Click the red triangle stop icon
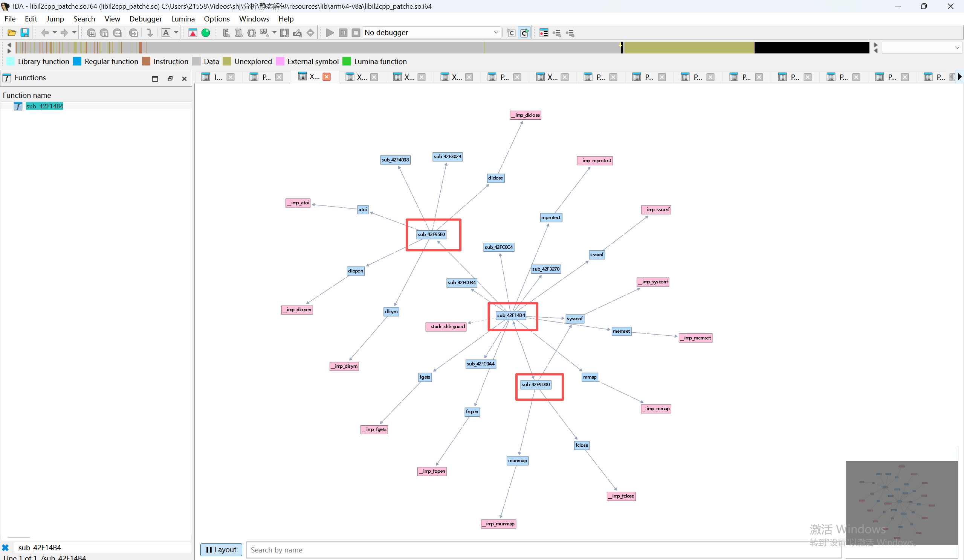The width and height of the screenshot is (964, 560). point(193,33)
